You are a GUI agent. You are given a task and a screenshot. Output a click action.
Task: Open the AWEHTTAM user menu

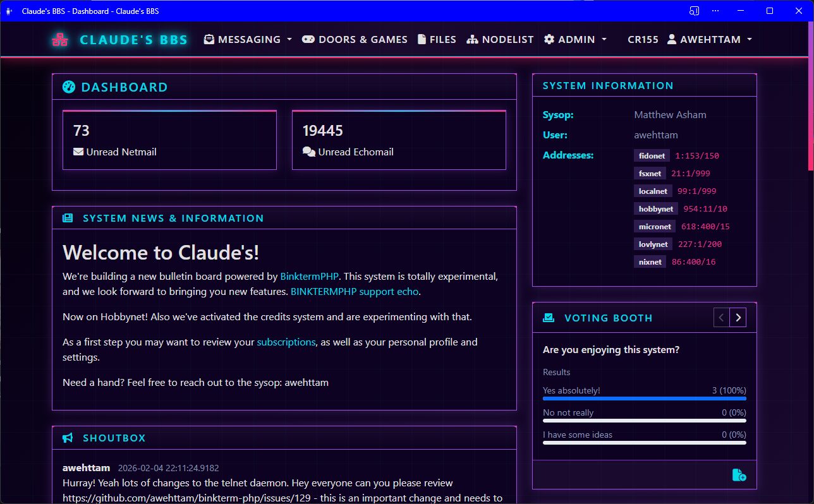[710, 39]
